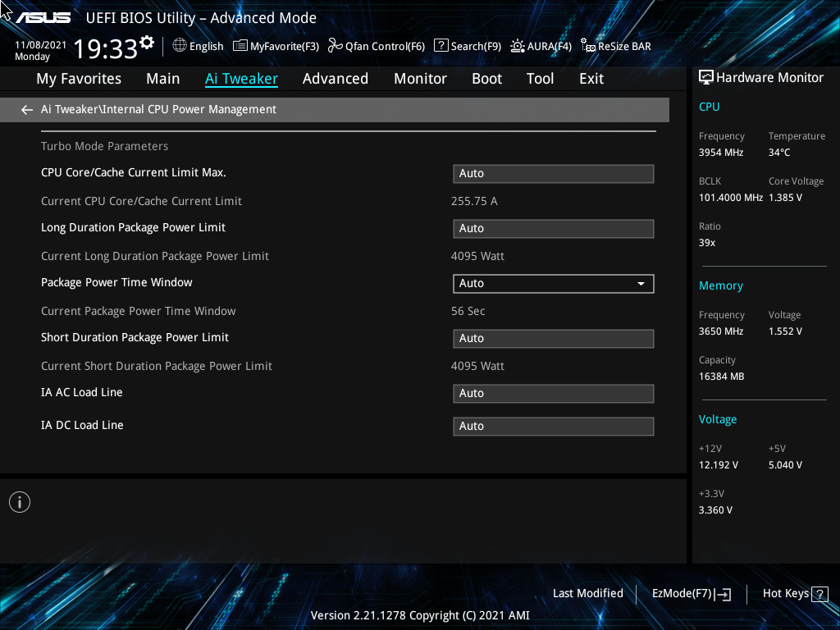
Task: Click the 56 Sec value
Action: [x=468, y=311]
